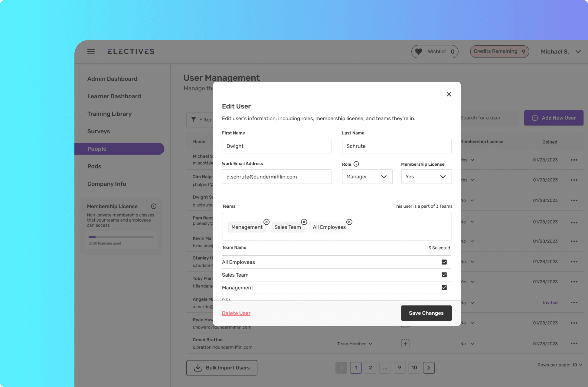
Task: Navigate to Training Library section
Action: [109, 114]
